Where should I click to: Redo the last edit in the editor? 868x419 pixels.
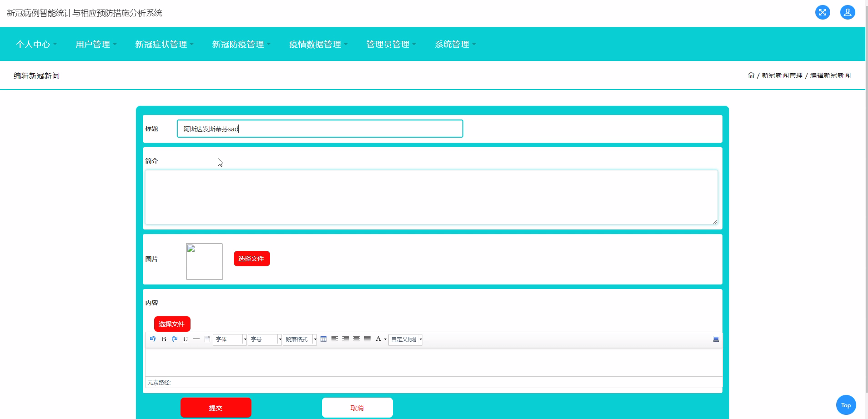pos(175,339)
